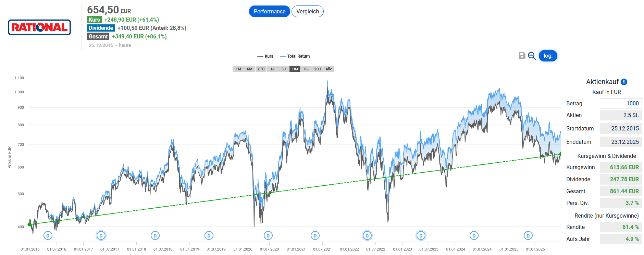Click the dividend marker near 01.07.2020
The image size is (644, 255).
[268, 236]
